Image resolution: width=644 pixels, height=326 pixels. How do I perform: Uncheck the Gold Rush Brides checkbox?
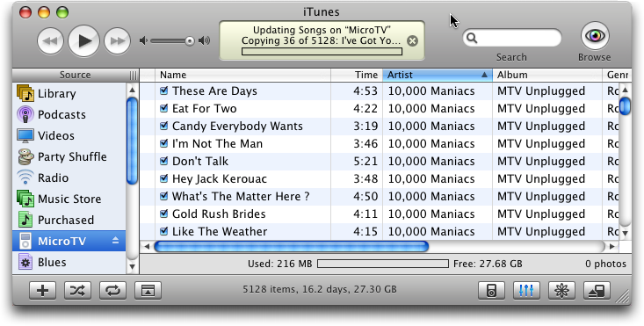164,214
